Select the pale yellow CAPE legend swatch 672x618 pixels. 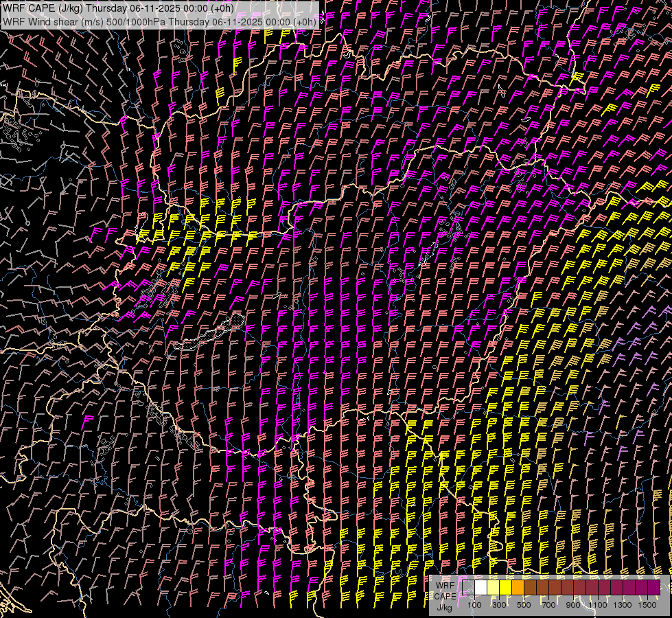coord(494,588)
